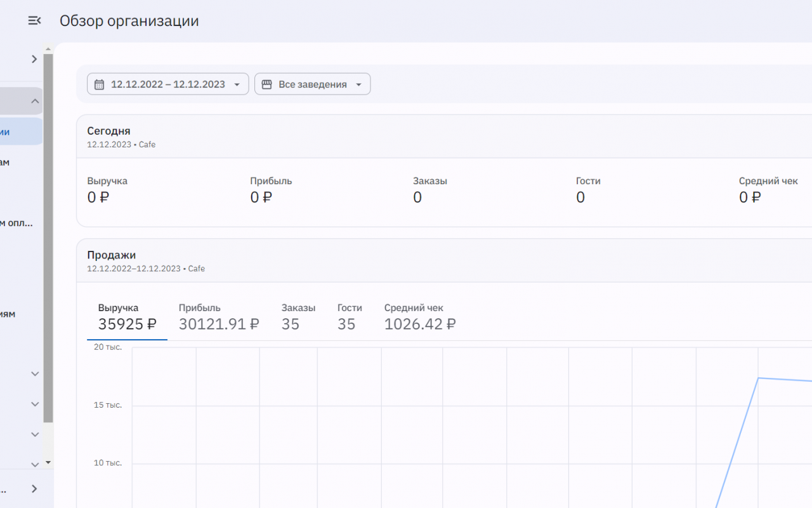The image size is (812, 508).
Task: Switch to the Выручка tab in Продажи
Action: click(127, 317)
